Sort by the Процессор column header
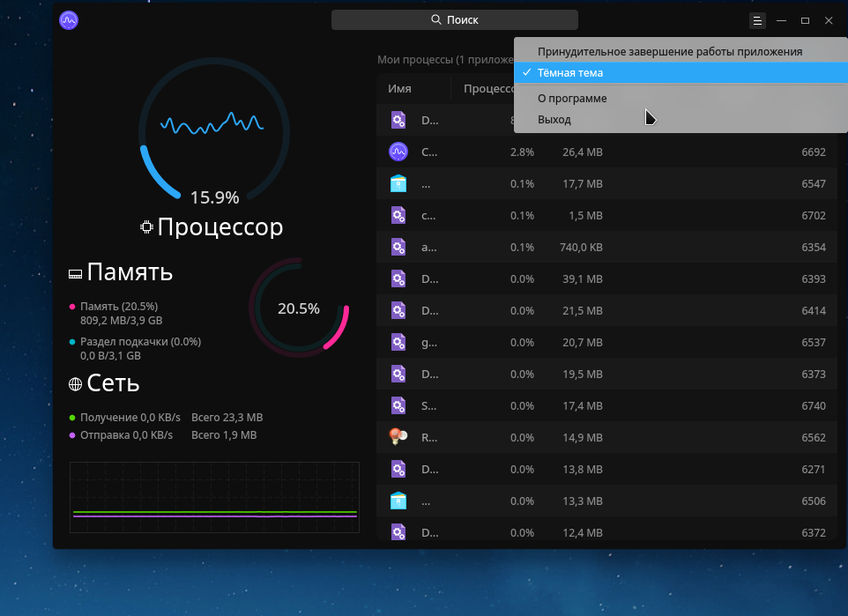The height and width of the screenshot is (616, 848). (x=488, y=89)
